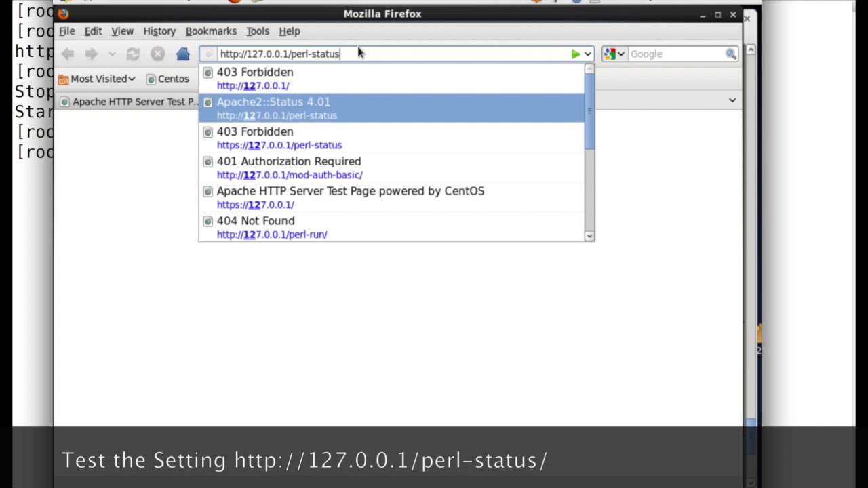The image size is (868, 488).
Task: Click the page icon beside 401 Authorization Required
Action: 208,161
